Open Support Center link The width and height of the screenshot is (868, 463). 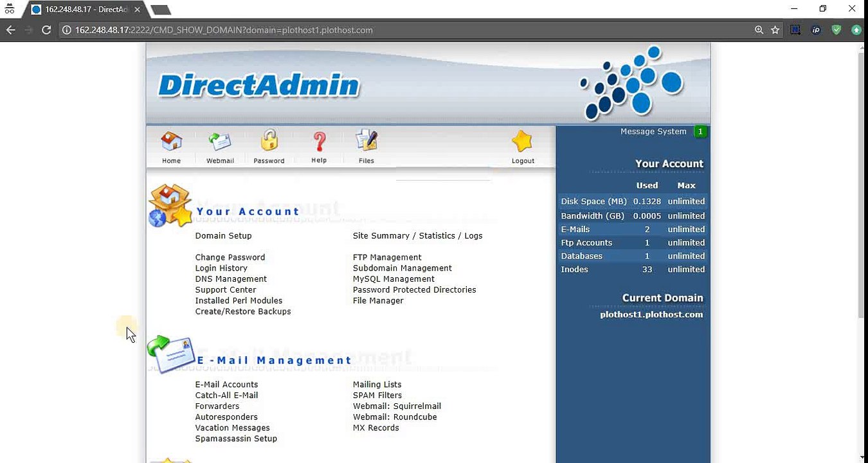[226, 290]
